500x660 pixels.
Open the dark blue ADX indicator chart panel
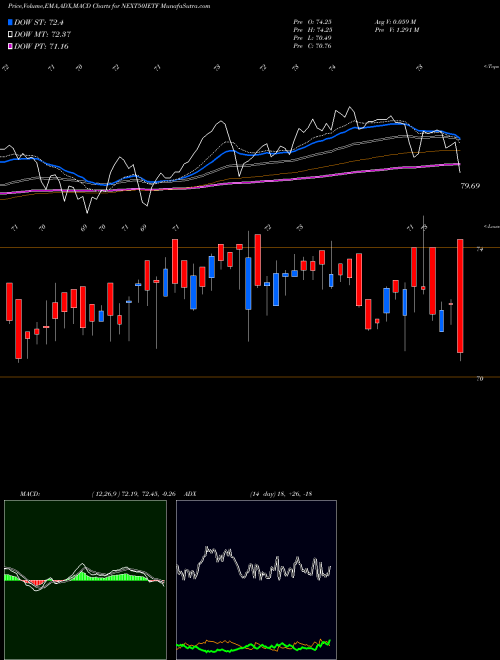[x=256, y=580]
